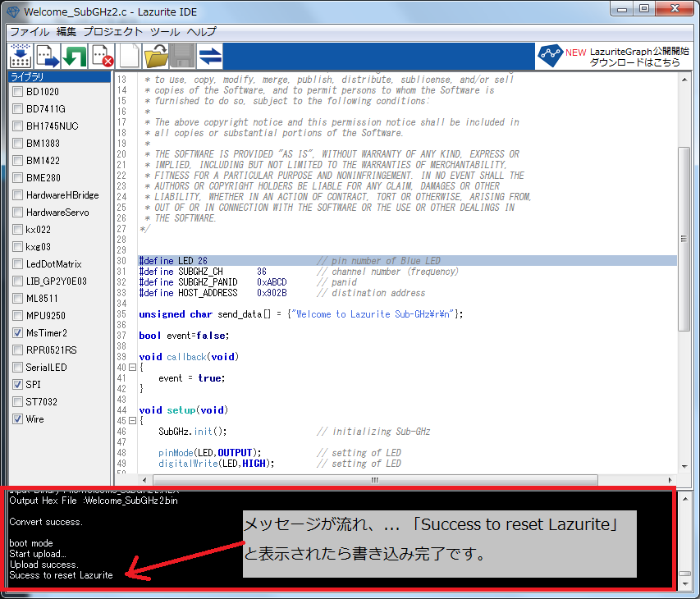
Task: Uncheck the MsTimer2 library
Action: click(17, 332)
